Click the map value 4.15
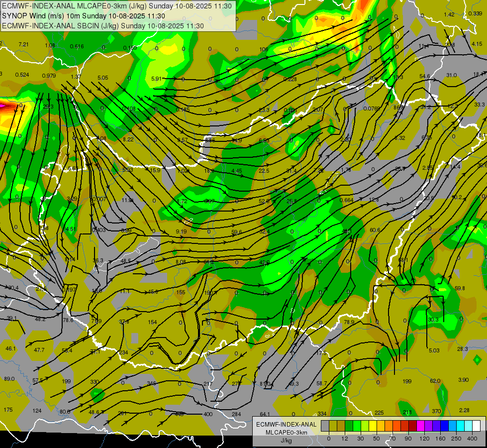487x448 pixels. (477, 44)
